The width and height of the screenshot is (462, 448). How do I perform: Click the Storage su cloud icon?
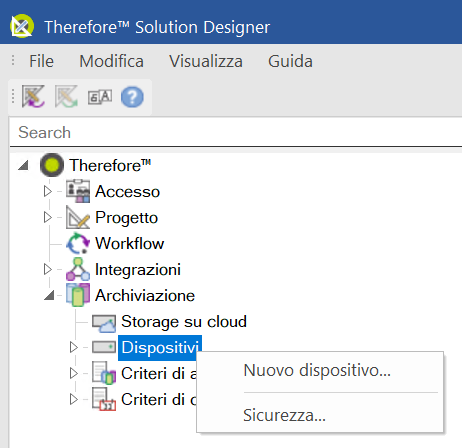pyautogui.click(x=104, y=323)
